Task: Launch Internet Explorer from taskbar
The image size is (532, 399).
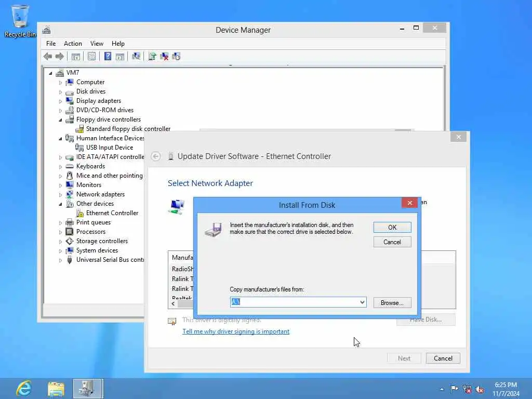Action: point(24,389)
